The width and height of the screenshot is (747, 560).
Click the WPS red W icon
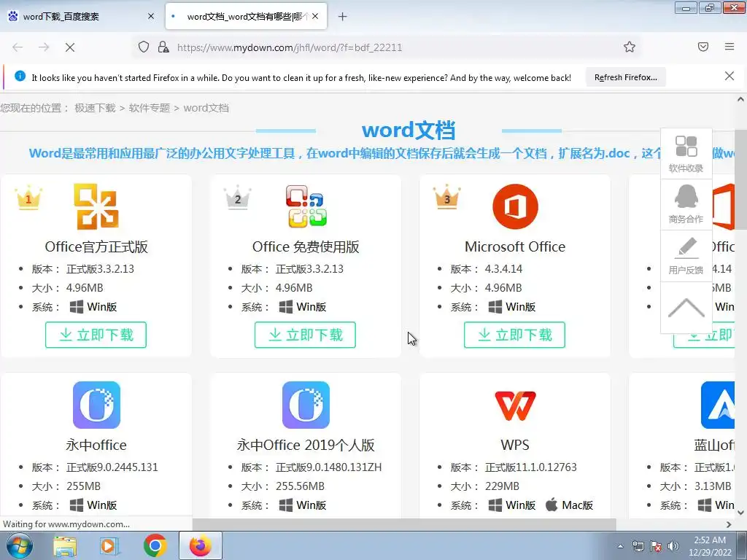tap(515, 405)
